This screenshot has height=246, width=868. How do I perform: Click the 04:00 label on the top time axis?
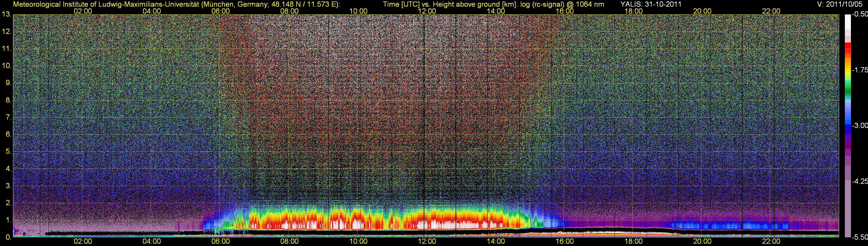[152, 11]
